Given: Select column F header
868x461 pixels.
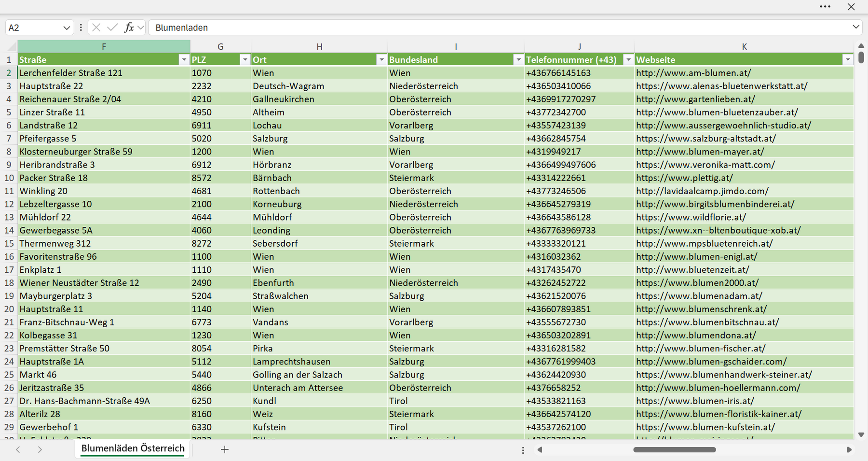Looking at the screenshot, I should click(104, 46).
